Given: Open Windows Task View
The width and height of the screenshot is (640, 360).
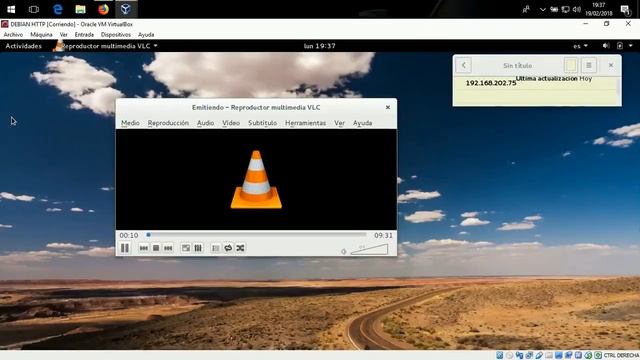Looking at the screenshot, I should 34,9.
